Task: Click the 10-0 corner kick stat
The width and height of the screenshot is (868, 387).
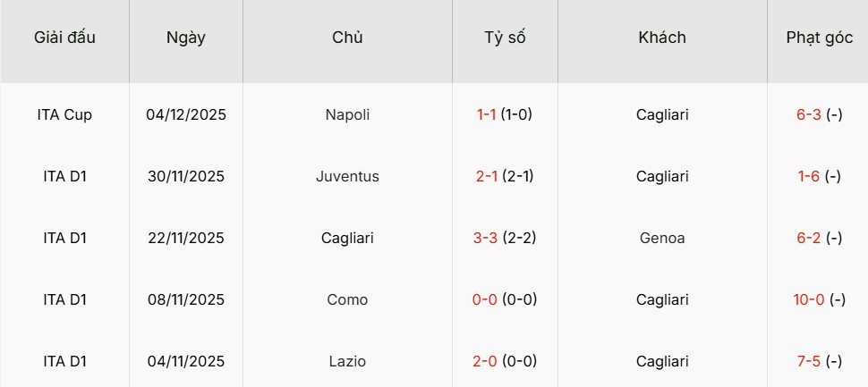Action: click(x=808, y=299)
